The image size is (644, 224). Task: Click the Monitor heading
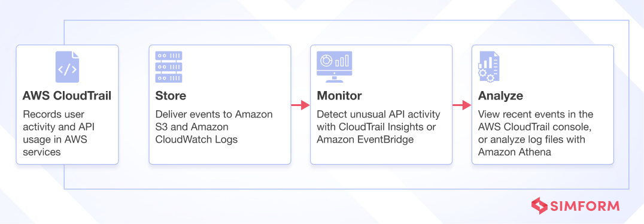[339, 96]
